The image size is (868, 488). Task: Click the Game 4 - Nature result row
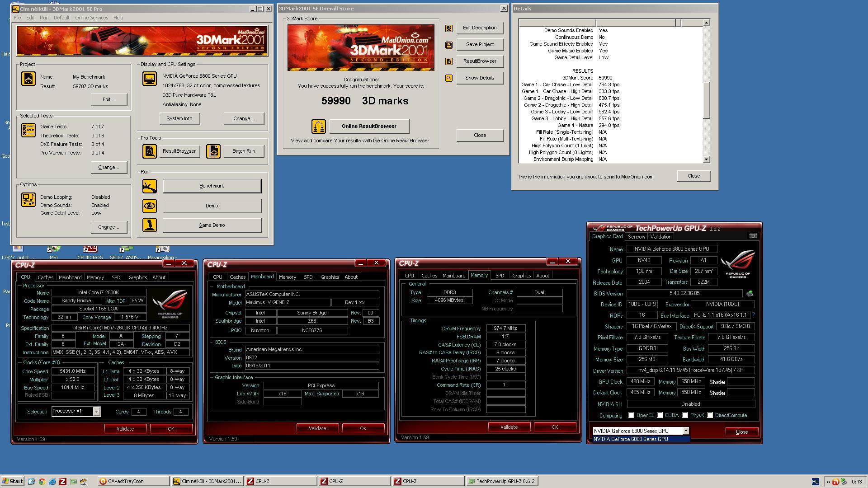pyautogui.click(x=588, y=125)
